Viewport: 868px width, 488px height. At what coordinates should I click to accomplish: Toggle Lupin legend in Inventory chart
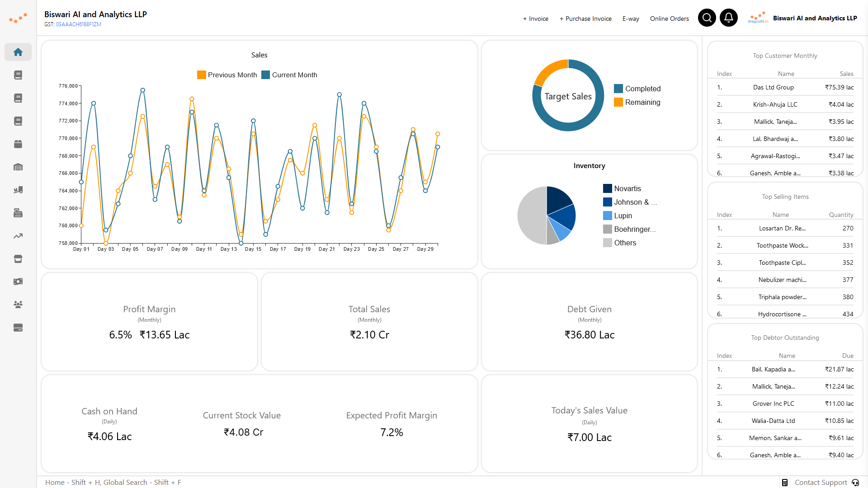tap(618, 216)
